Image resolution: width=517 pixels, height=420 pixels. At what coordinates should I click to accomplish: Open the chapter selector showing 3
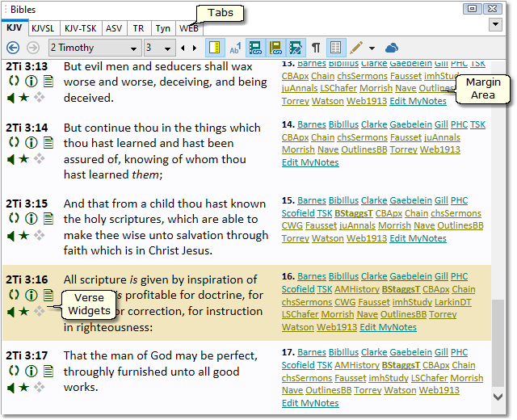tap(160, 48)
